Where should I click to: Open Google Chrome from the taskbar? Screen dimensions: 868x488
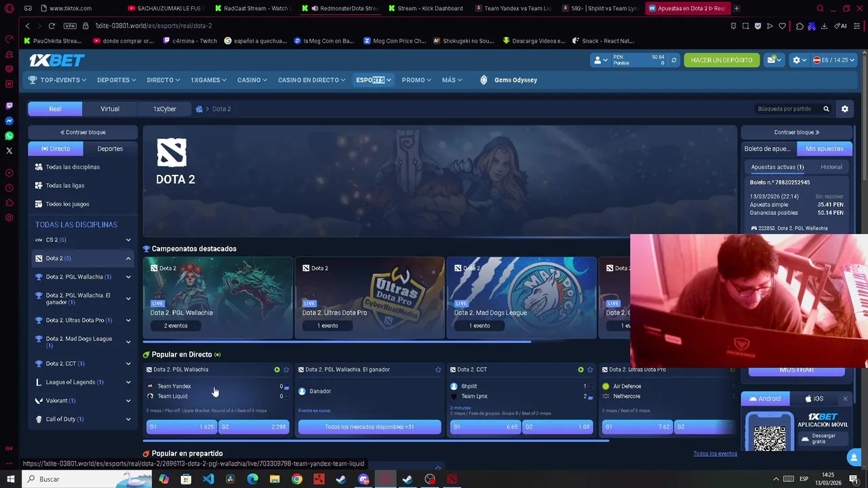297,479
